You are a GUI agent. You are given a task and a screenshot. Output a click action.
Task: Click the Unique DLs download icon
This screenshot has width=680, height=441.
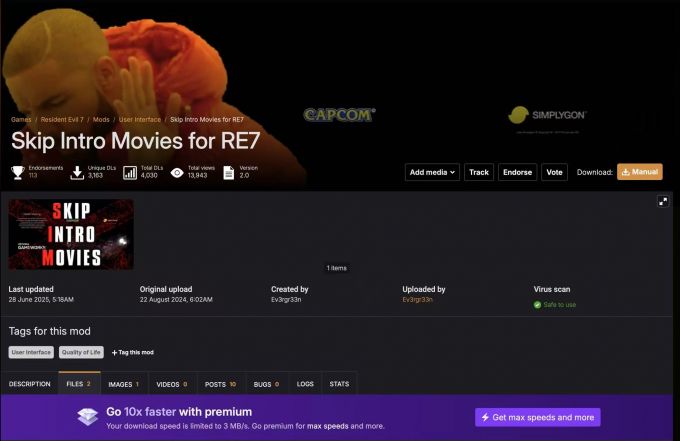click(77, 172)
